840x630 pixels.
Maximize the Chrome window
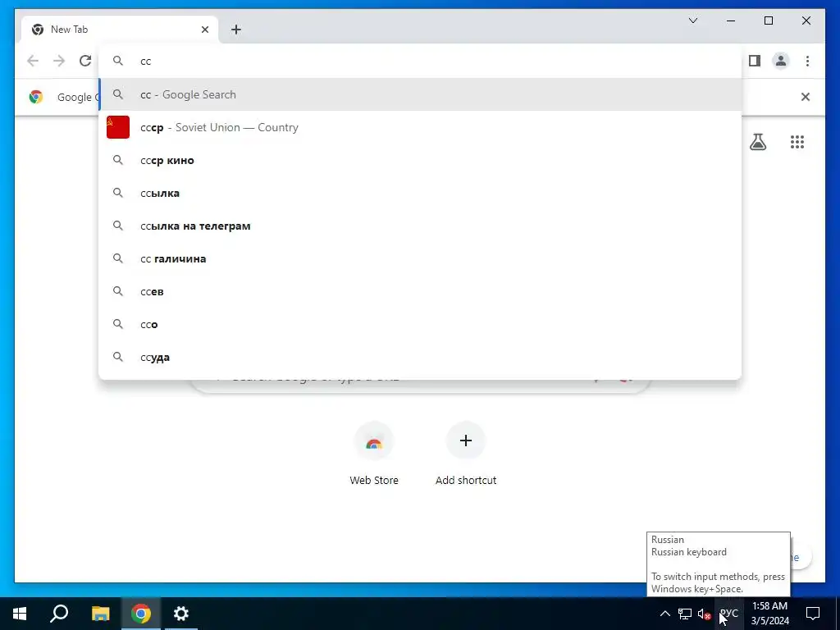click(x=768, y=21)
